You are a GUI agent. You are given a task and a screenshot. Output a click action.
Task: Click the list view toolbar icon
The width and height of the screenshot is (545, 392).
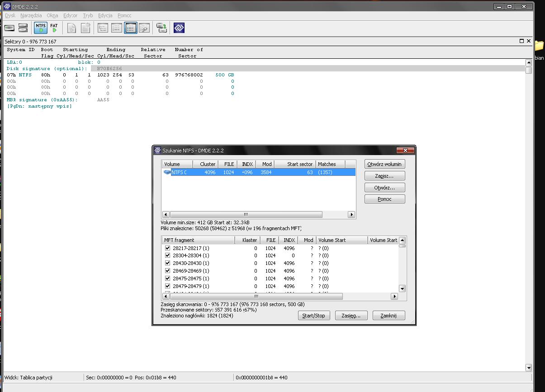tap(117, 28)
